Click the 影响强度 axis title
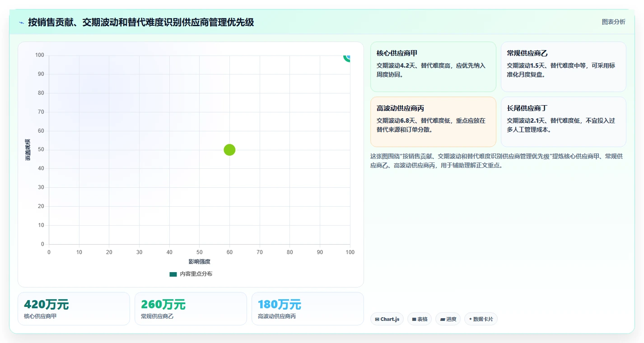Image resolution: width=644 pixels, height=343 pixels. (x=199, y=262)
